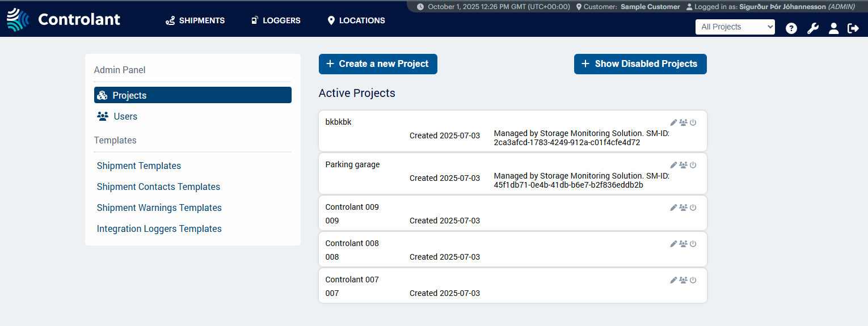Click Show Disabled Projects button
The width and height of the screenshot is (868, 326).
click(641, 64)
